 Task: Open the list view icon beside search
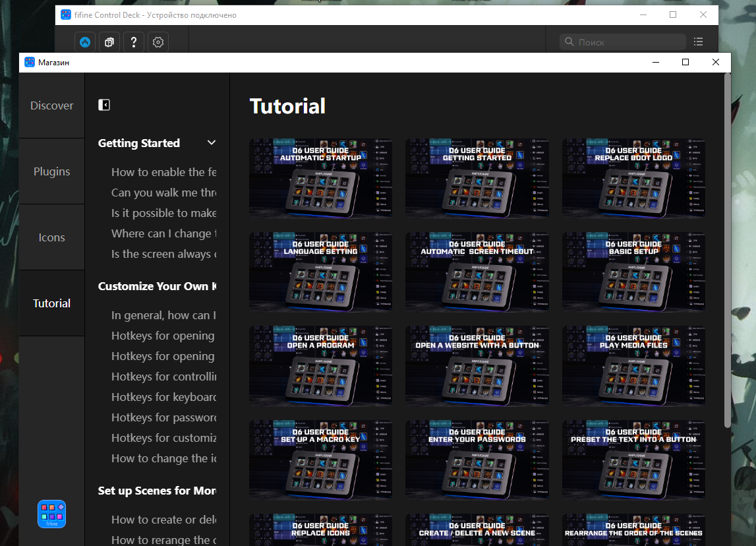point(698,41)
